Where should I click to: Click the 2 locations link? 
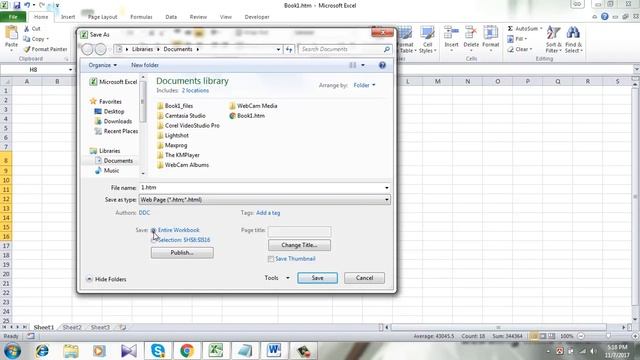point(195,91)
